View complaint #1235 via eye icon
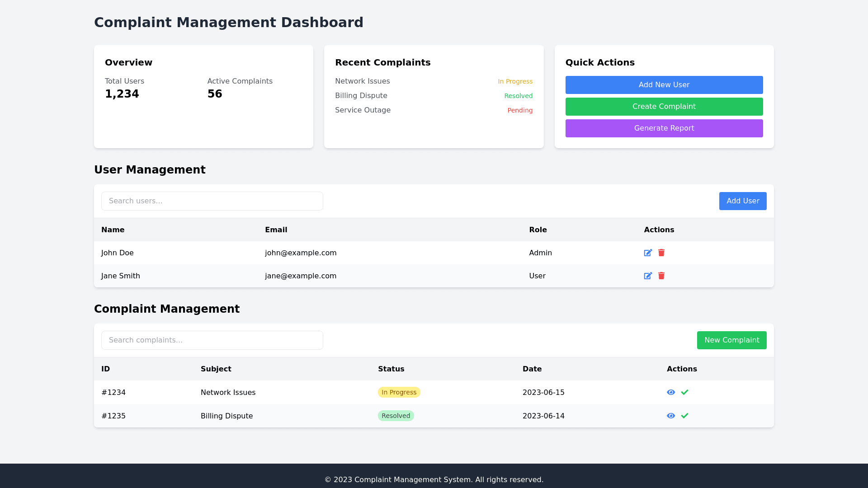 (671, 416)
